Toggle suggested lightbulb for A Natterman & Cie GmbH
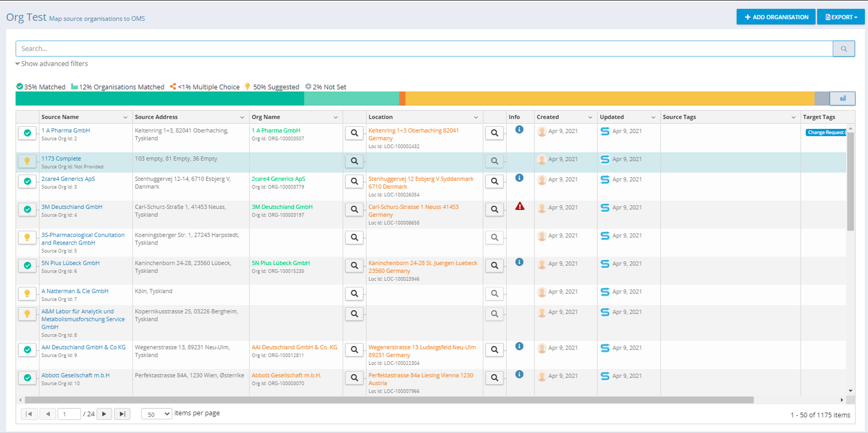Viewport: 868px width, 433px height. [28, 293]
